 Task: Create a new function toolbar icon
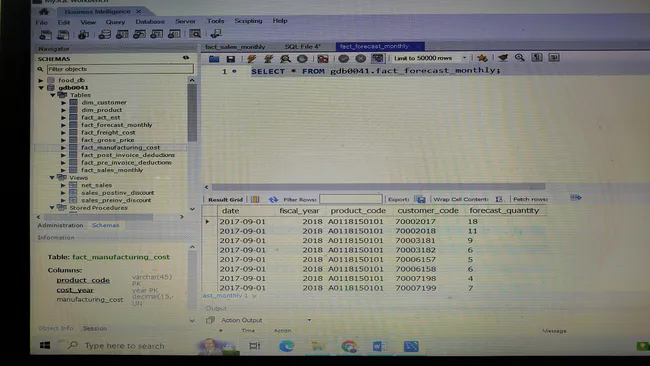(x=174, y=34)
